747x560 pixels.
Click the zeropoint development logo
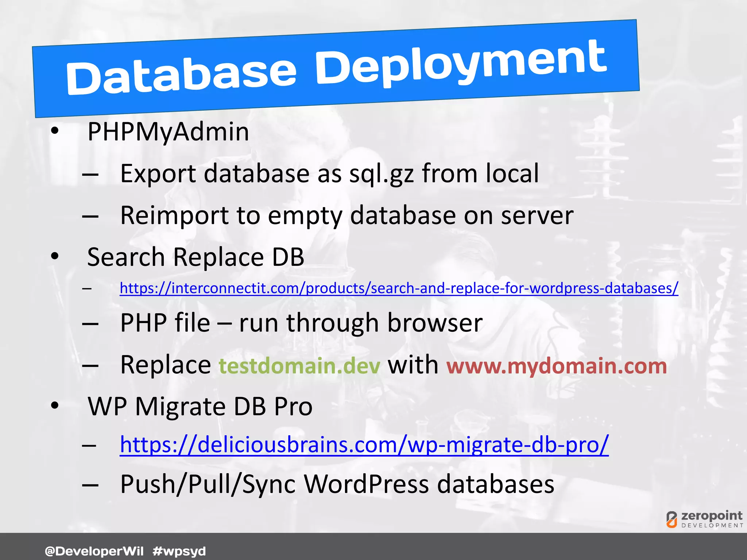point(704,519)
